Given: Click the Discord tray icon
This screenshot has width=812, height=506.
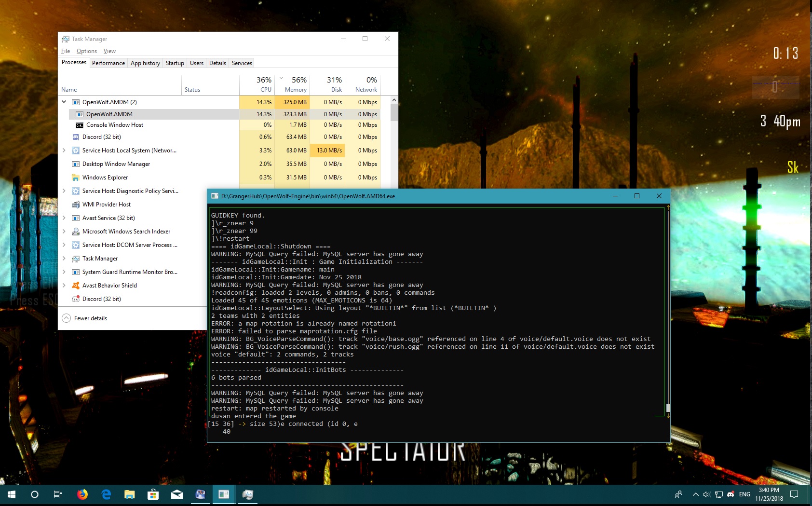Looking at the screenshot, I should pos(731,494).
